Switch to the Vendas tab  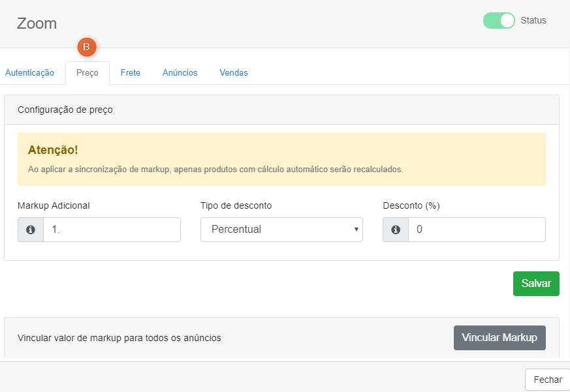[x=234, y=72]
